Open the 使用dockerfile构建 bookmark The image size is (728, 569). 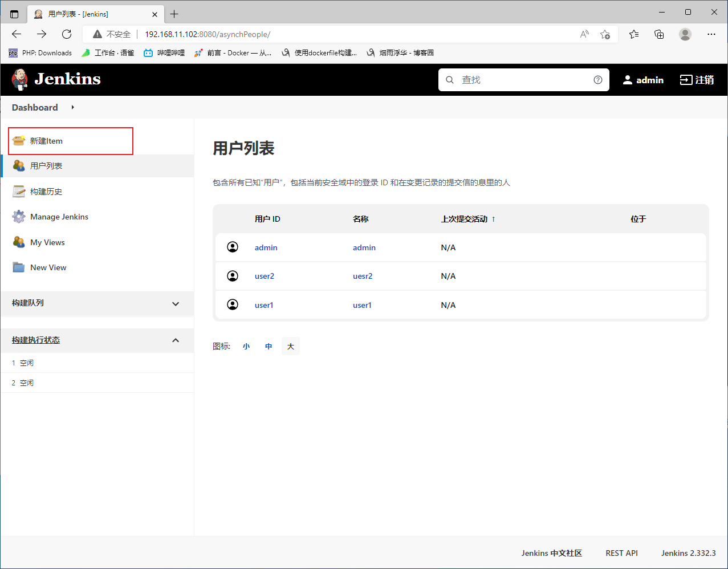point(319,53)
